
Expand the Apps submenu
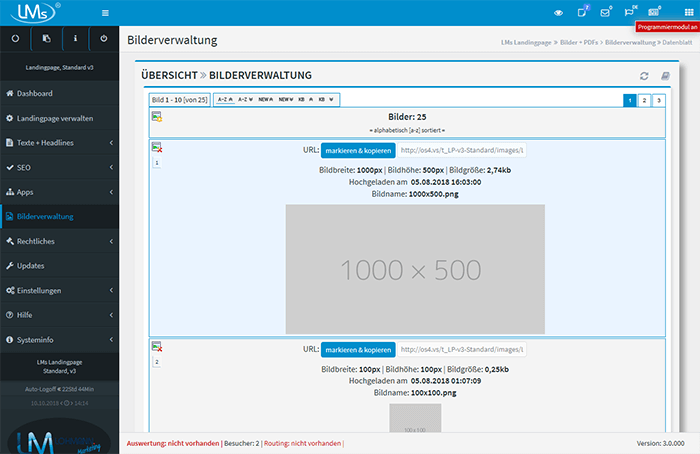(59, 192)
